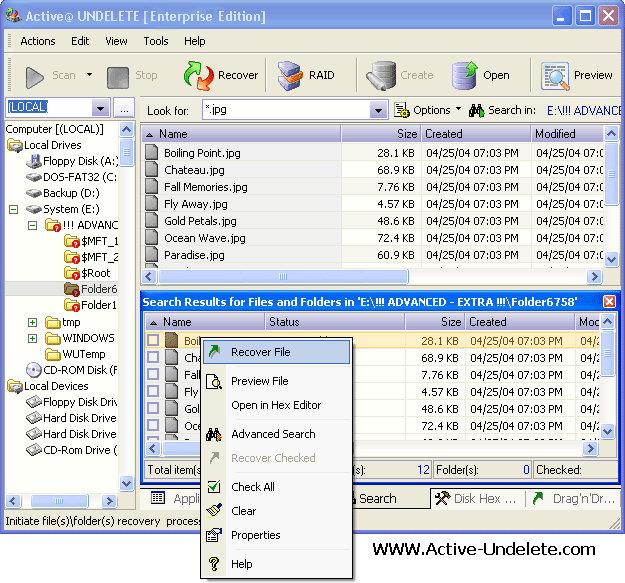Choose Recover File from context menu
This screenshot has height=583, width=625.
(277, 352)
